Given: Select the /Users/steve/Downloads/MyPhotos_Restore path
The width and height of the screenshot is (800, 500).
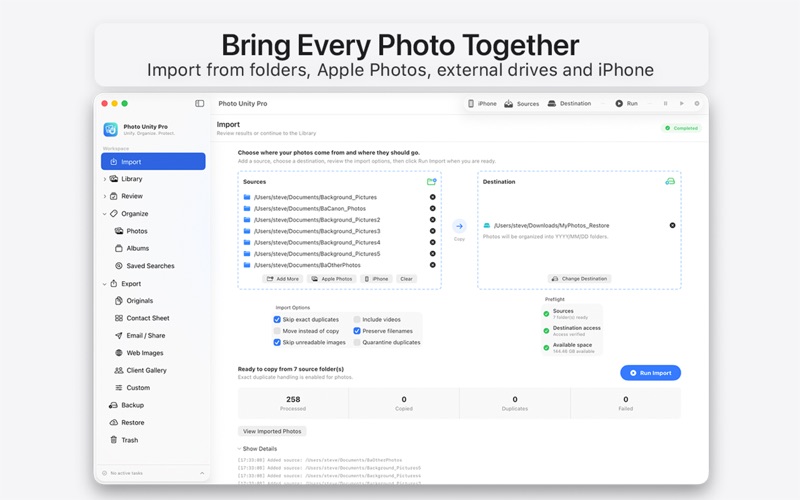Looking at the screenshot, I should pos(552,226).
